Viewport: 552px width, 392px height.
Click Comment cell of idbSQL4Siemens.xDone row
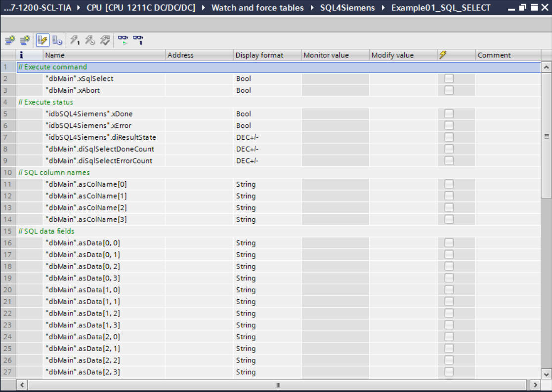508,114
